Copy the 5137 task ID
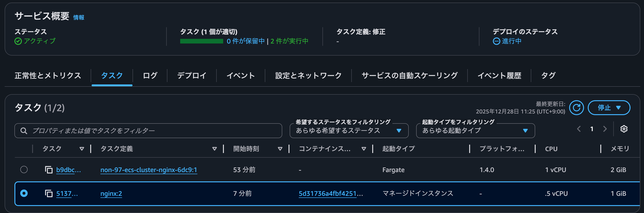The image size is (644, 213). coord(49,193)
